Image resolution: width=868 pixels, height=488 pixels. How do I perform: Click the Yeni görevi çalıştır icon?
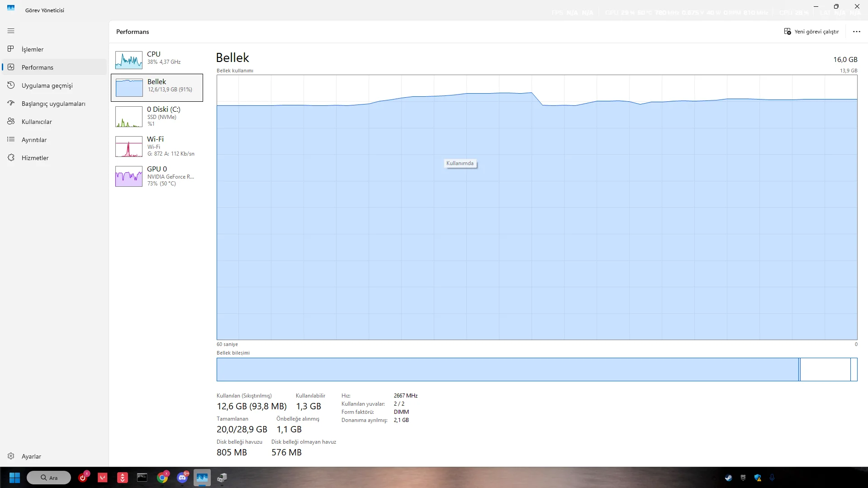tap(787, 32)
